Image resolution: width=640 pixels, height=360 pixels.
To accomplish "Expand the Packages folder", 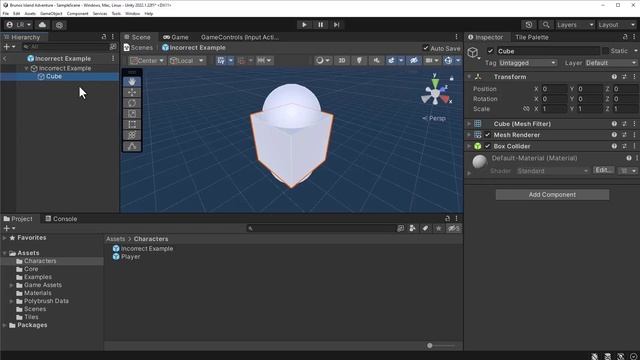I will coord(4,325).
